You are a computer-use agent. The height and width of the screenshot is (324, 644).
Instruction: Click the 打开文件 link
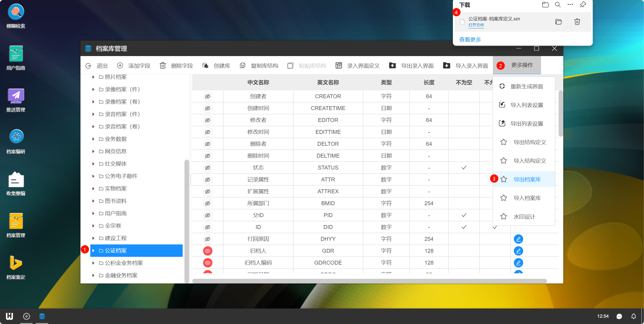click(x=476, y=25)
